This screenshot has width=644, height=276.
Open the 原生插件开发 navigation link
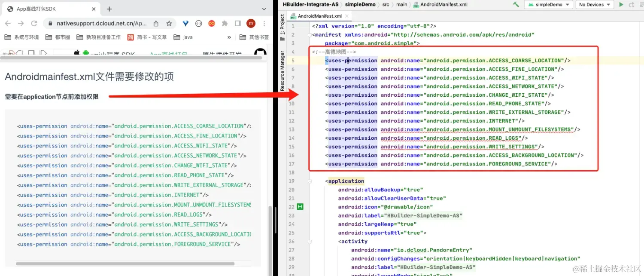pyautogui.click(x=222, y=54)
